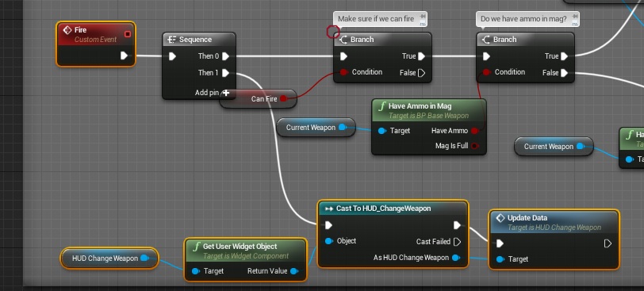This screenshot has width=644, height=291.
Task: Click the Can Fire variable output pin
Action: tap(283, 99)
